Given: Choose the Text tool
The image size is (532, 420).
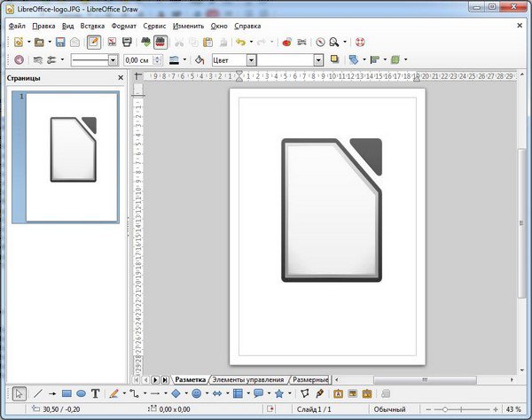Looking at the screenshot, I should 95,393.
